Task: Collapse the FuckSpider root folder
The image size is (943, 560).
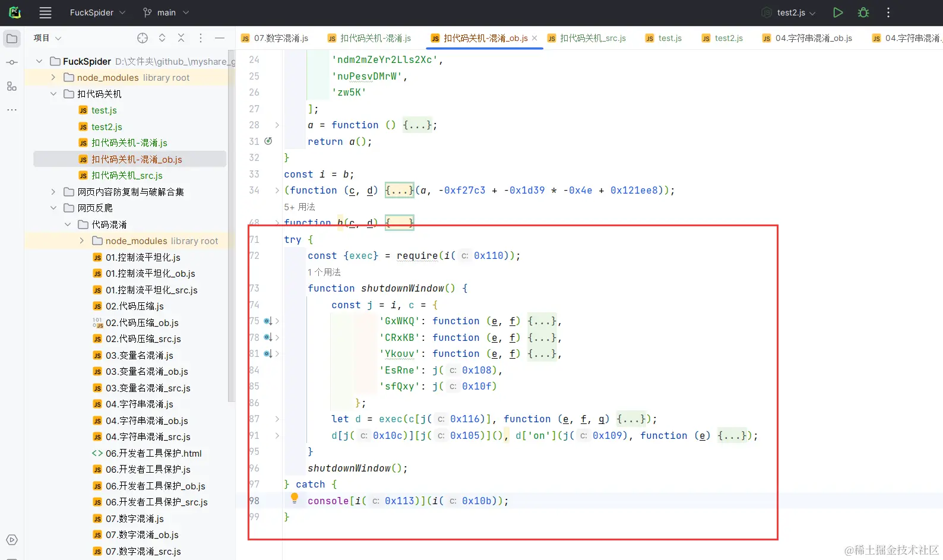Action: tap(39, 61)
